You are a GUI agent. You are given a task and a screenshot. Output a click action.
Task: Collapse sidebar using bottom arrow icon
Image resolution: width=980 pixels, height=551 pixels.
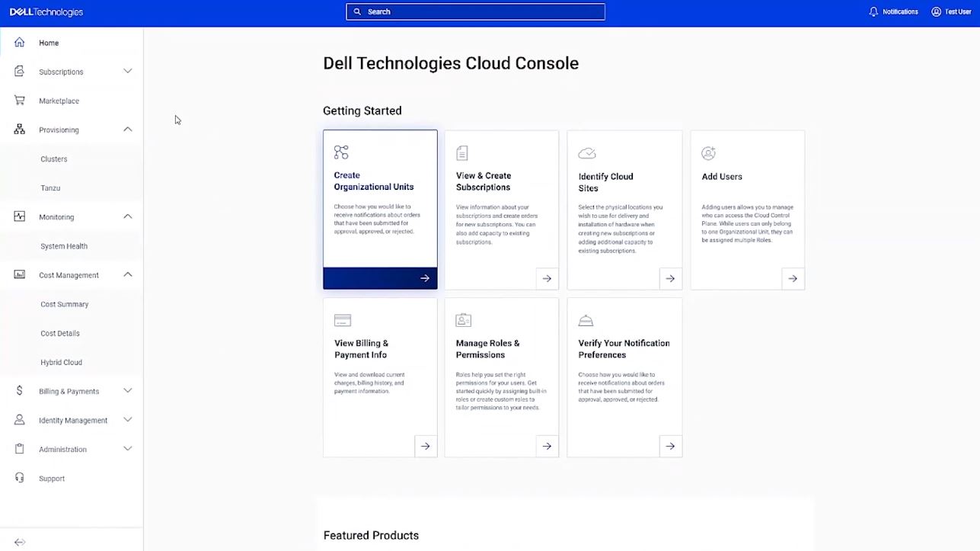(x=20, y=542)
